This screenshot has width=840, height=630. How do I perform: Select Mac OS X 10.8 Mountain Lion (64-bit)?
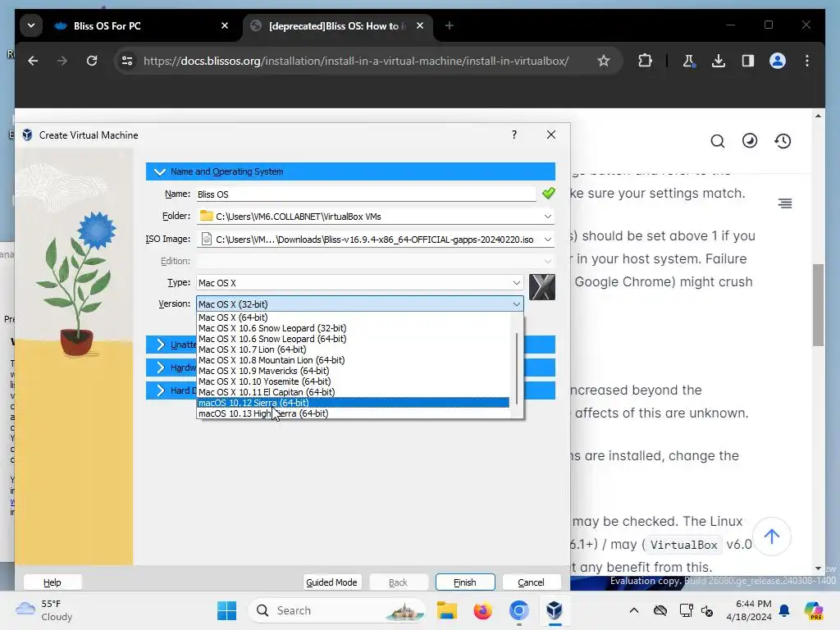point(353,360)
